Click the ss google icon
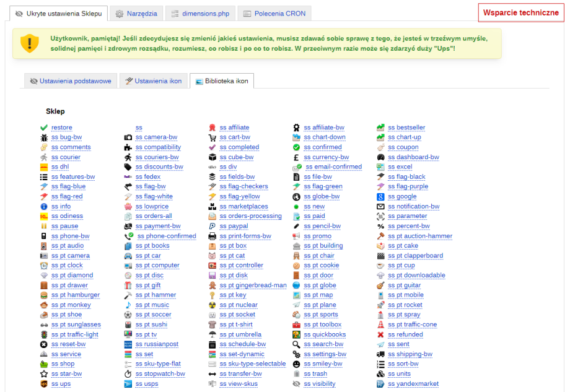Image resolution: width=570 pixels, height=392 pixels. click(381, 197)
